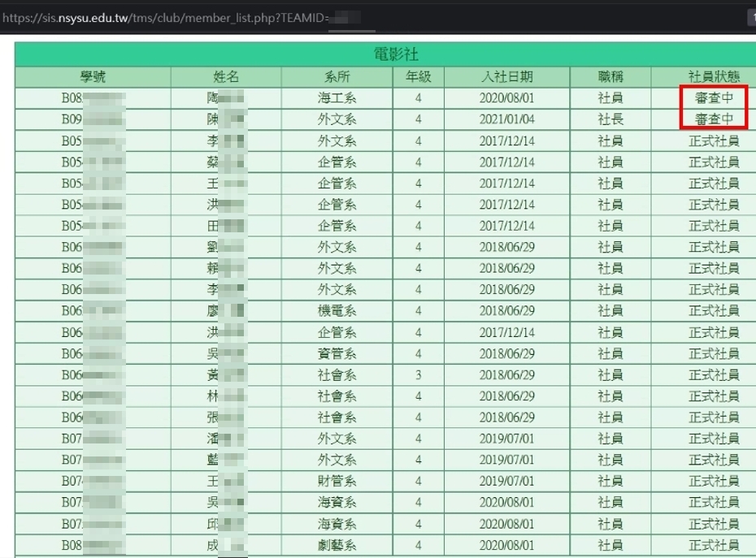
Task: Select the 學號 column header
Action: (x=93, y=76)
